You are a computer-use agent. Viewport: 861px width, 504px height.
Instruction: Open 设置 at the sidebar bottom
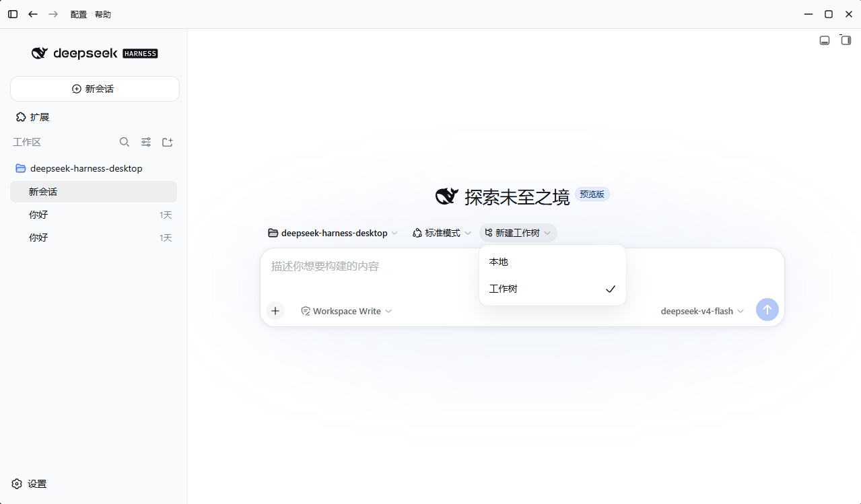[x=30, y=484]
